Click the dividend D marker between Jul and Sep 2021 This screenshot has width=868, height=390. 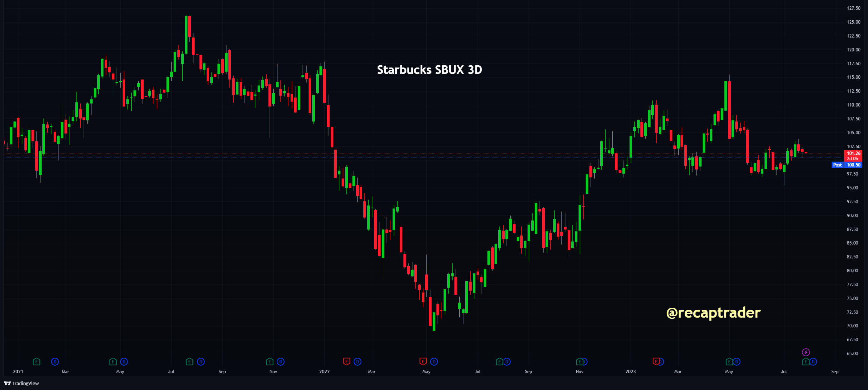[201, 361]
